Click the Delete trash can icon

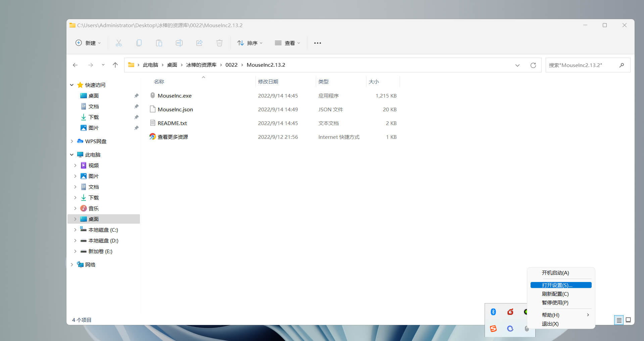[219, 43]
